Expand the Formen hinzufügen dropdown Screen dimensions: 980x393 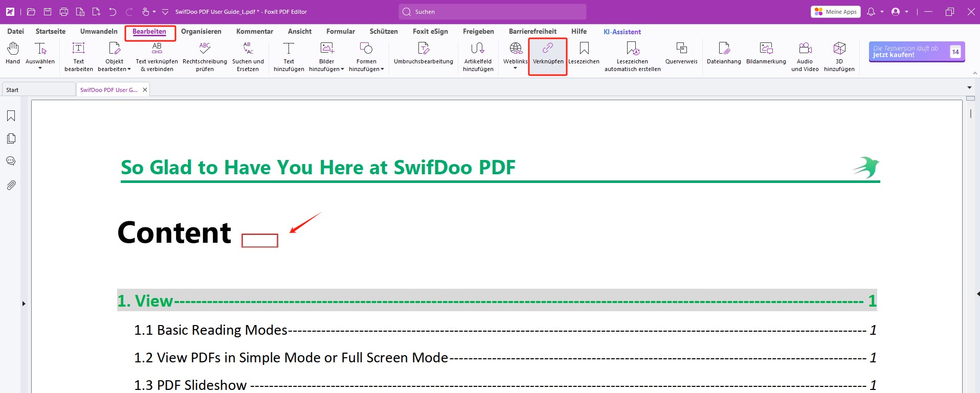382,69
